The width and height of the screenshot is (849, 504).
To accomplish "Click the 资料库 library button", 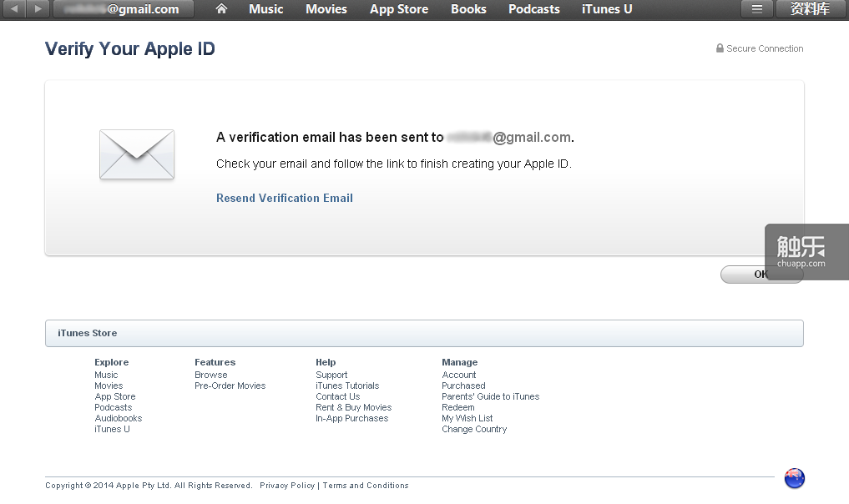I will [811, 8].
